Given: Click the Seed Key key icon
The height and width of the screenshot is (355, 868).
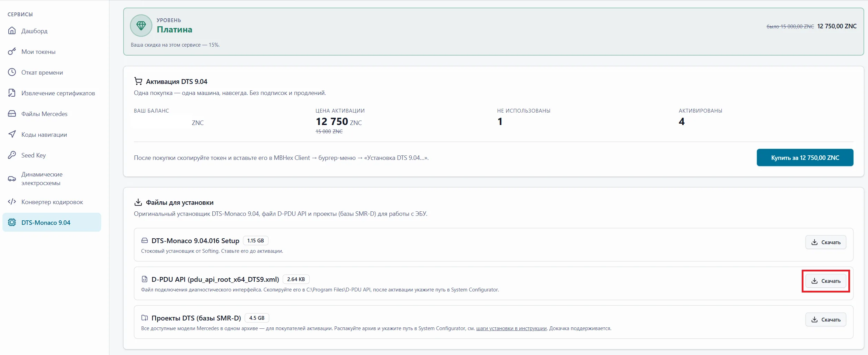Looking at the screenshot, I should click(x=12, y=155).
